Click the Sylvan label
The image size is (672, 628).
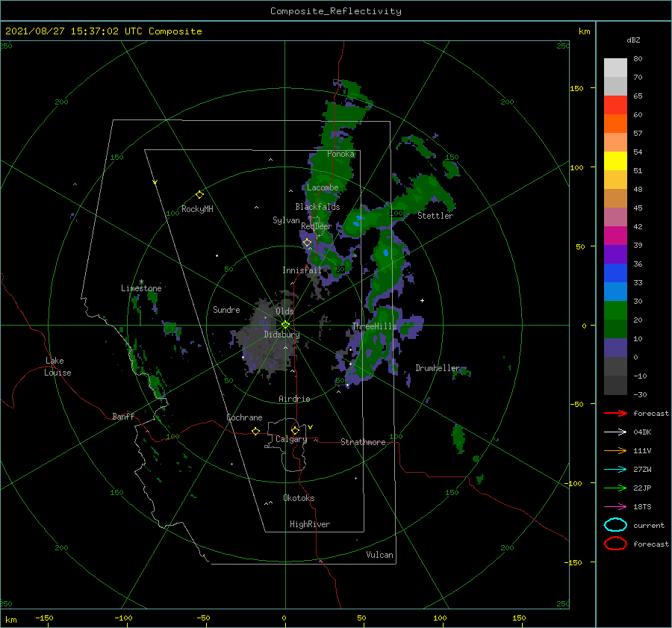[x=286, y=220]
